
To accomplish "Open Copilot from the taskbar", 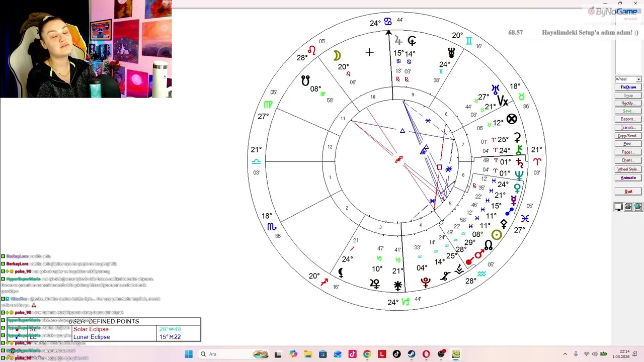I will point(293,354).
